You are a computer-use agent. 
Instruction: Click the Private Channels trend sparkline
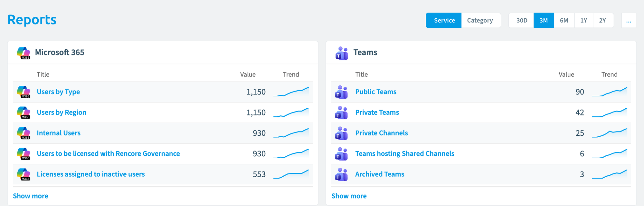(610, 133)
